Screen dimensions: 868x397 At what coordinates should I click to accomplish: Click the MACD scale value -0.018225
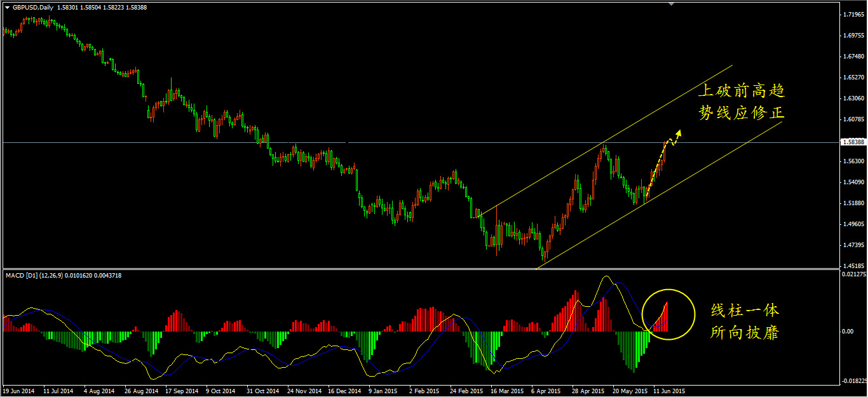(853, 380)
